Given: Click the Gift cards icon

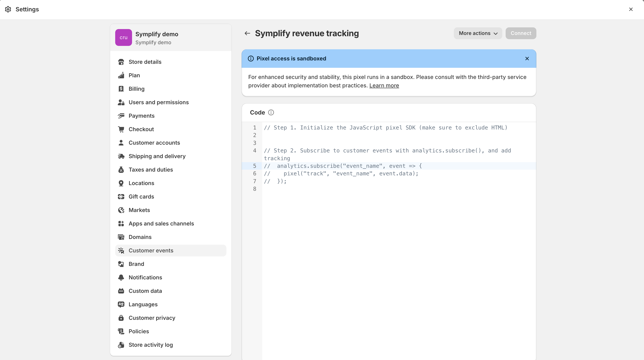Looking at the screenshot, I should click(x=121, y=197).
